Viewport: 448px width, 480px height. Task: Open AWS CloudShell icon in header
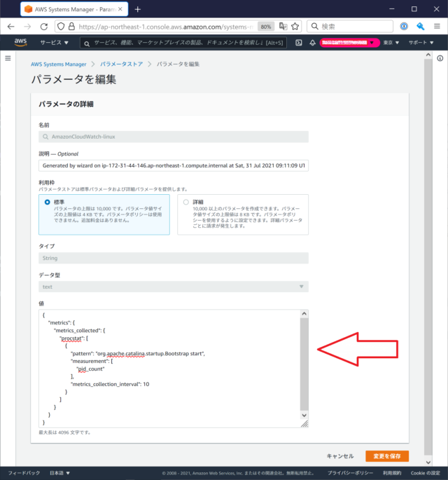point(299,43)
